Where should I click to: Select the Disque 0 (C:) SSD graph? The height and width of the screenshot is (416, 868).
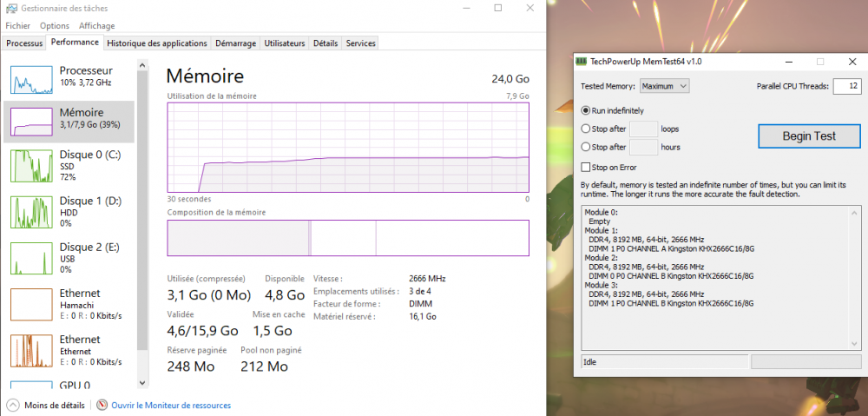tap(31, 164)
